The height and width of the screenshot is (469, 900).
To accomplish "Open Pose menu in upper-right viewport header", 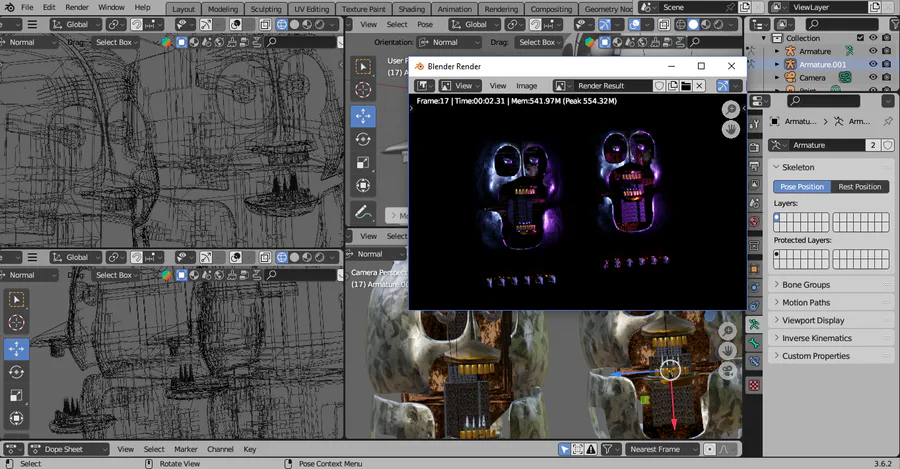I will [x=425, y=25].
